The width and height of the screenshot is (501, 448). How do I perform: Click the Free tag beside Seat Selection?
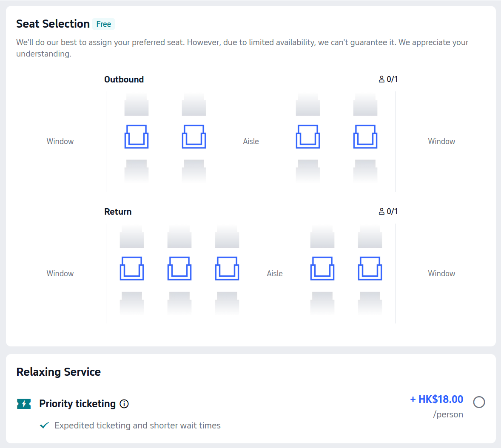[104, 24]
